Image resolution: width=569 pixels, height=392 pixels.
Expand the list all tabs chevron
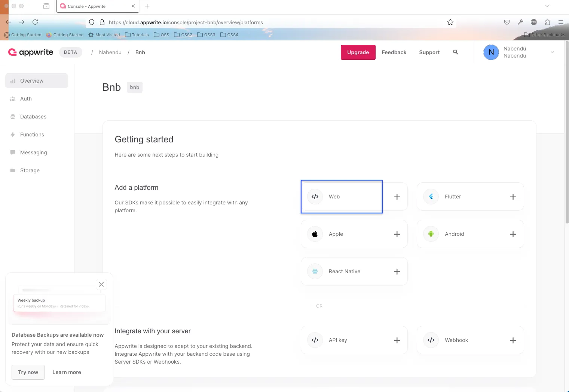(547, 6)
